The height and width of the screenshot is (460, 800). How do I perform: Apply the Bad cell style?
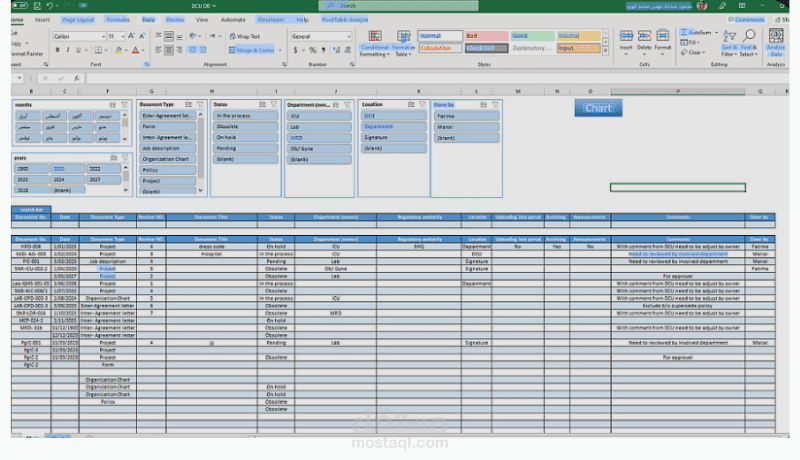coord(486,36)
